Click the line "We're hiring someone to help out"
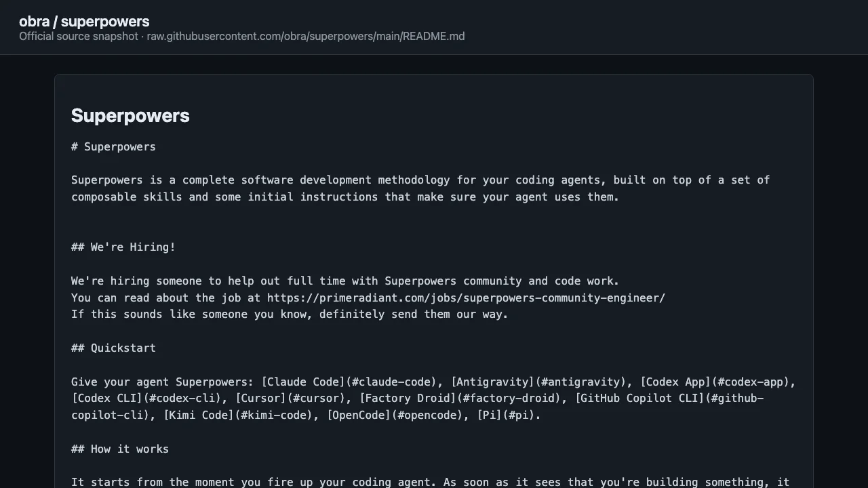Viewport: 868px width, 488px height. (345, 281)
